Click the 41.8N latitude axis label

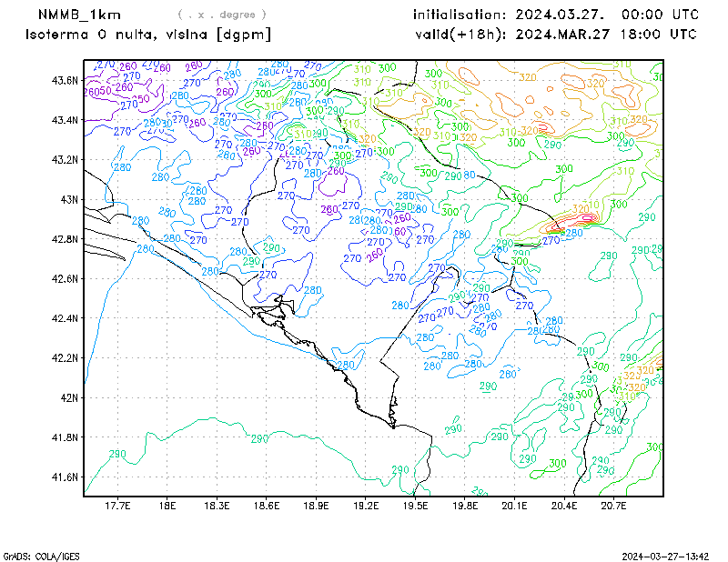[x=65, y=437]
